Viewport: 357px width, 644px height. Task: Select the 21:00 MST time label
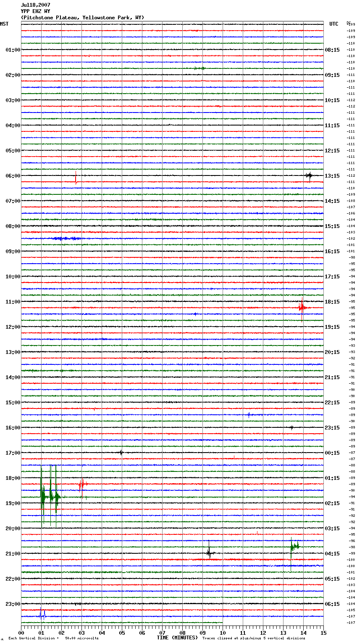[13, 554]
